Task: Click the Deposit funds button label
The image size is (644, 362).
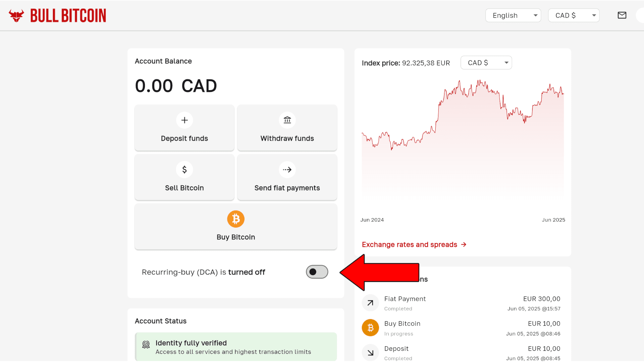Action: click(184, 138)
